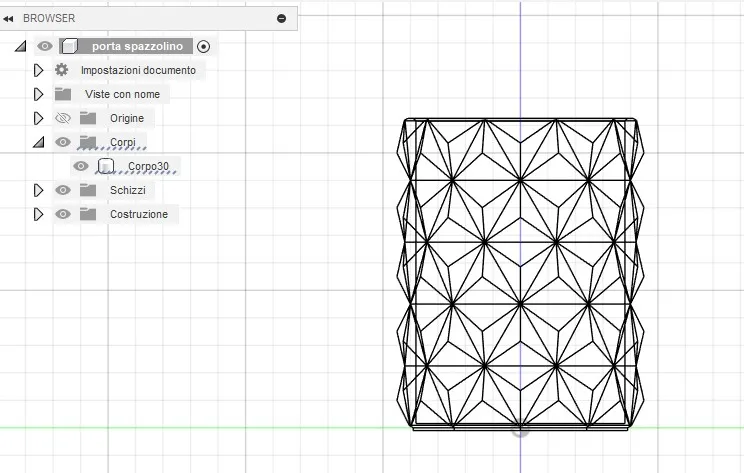Screen dimensions: 744x473
Task: Hide the Costruzione folder via eye icon
Action: (63, 214)
